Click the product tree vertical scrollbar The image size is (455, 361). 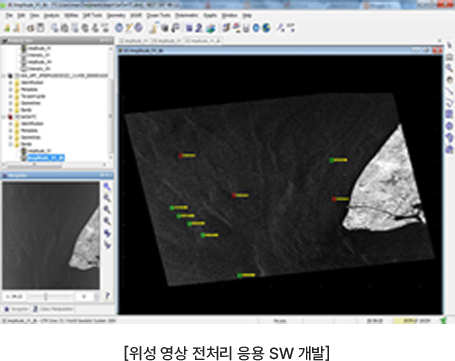(111, 102)
